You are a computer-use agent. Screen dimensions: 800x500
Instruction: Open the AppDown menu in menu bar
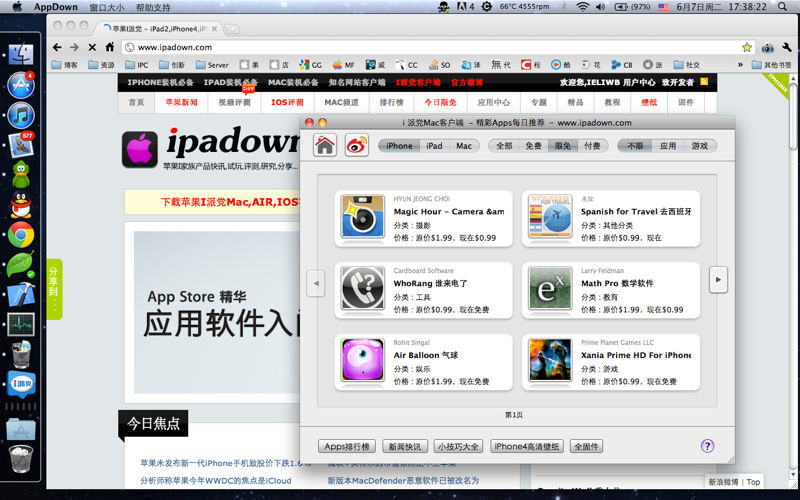coord(56,7)
